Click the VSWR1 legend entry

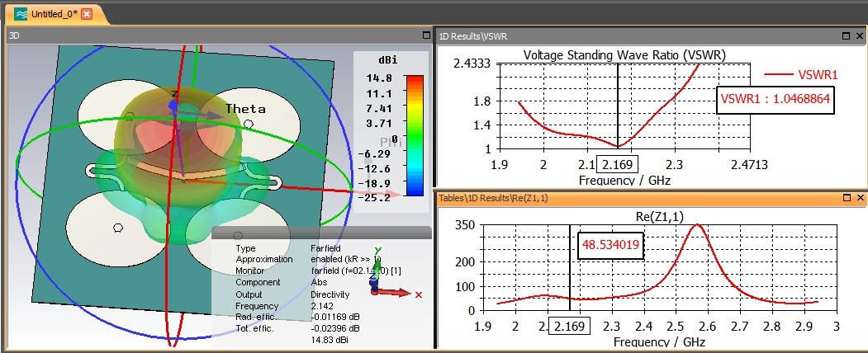pyautogui.click(x=800, y=75)
